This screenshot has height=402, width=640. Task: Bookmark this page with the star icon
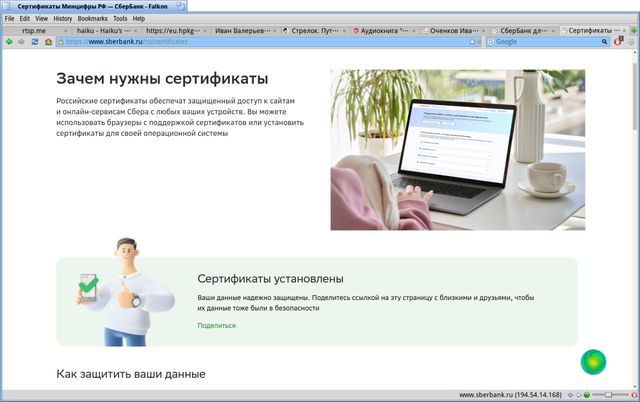[472, 42]
